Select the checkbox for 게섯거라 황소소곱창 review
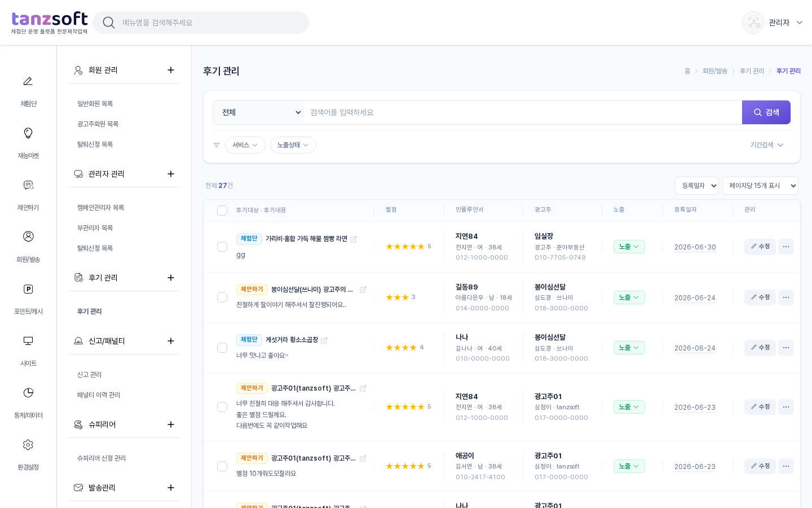Screen dimensions: 812x508 point(222,348)
